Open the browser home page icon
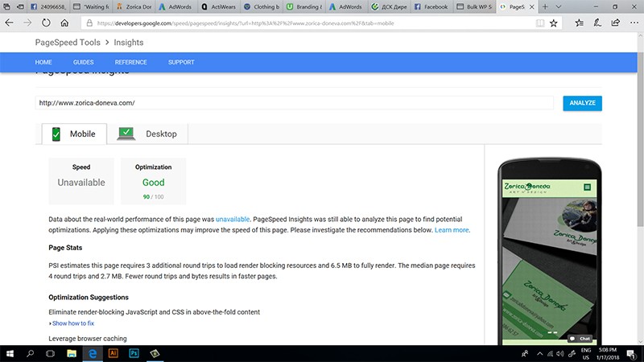The height and width of the screenshot is (362, 644). [64, 23]
